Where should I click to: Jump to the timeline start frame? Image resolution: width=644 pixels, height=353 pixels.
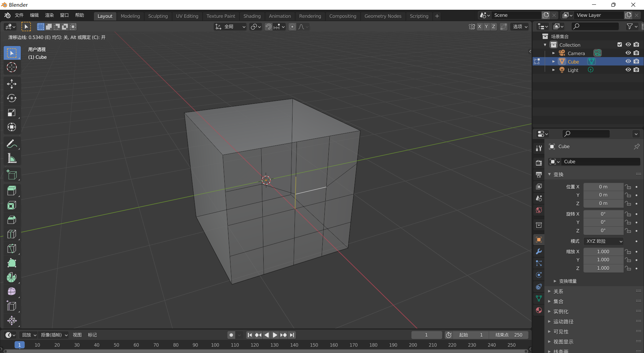click(250, 335)
